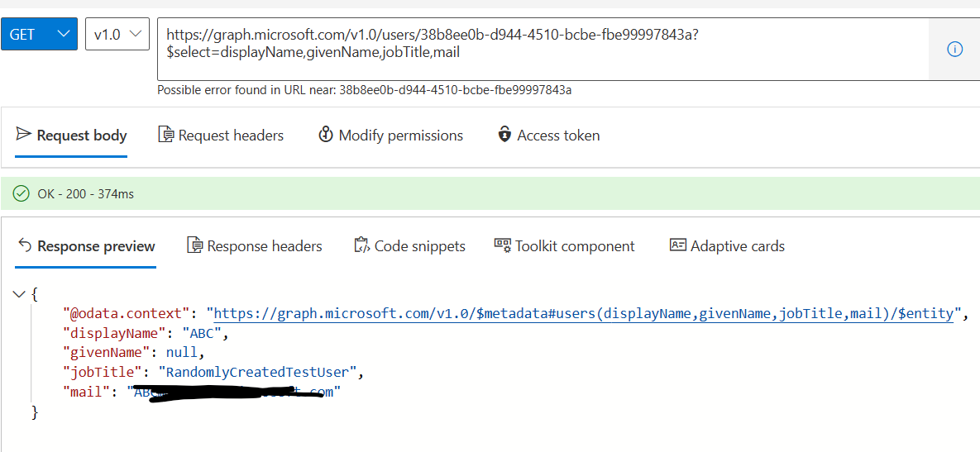
Task: Click the Code snippets clipboard icon
Action: tap(361, 245)
